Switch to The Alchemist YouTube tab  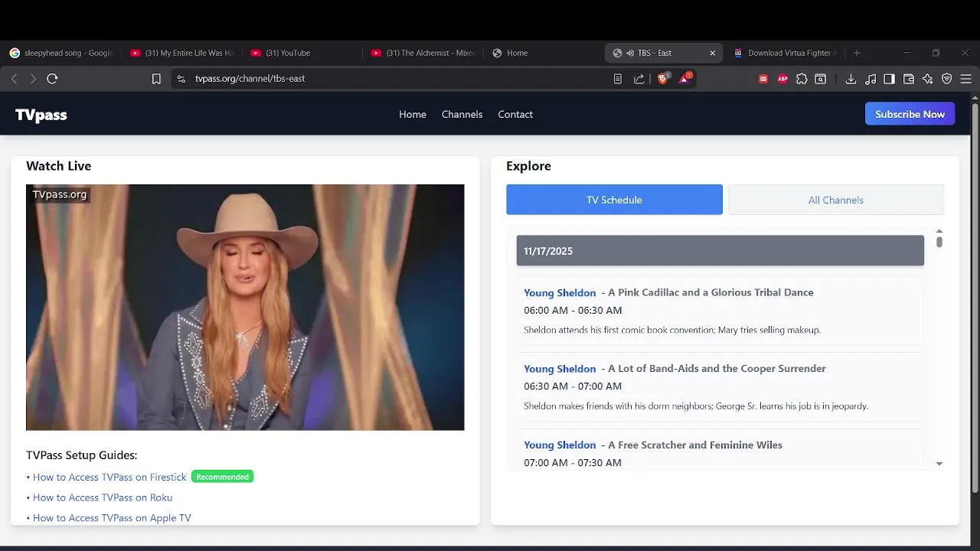click(423, 53)
